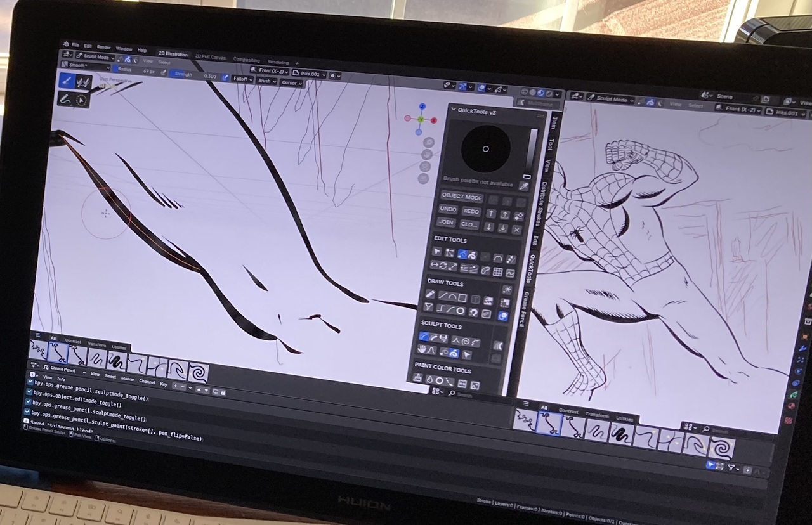The width and height of the screenshot is (812, 525).
Task: Select the Transform brush category tab, left panel
Action: pyautogui.click(x=96, y=344)
